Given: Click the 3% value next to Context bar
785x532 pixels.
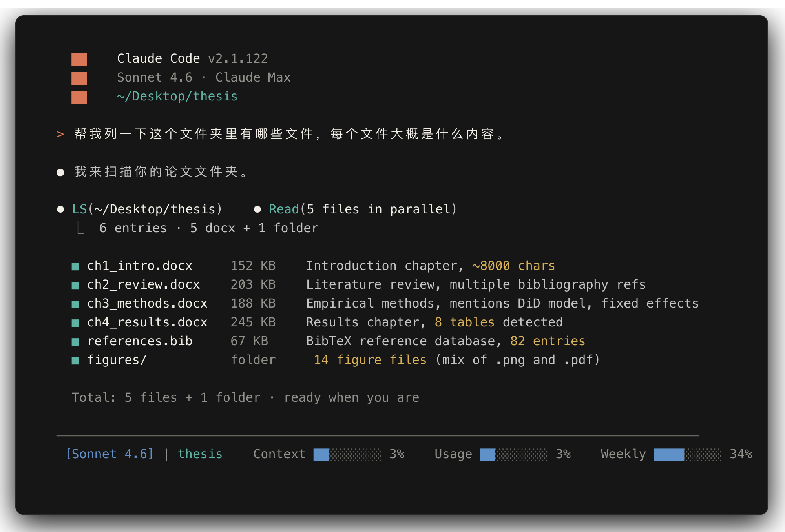Looking at the screenshot, I should coord(397,454).
